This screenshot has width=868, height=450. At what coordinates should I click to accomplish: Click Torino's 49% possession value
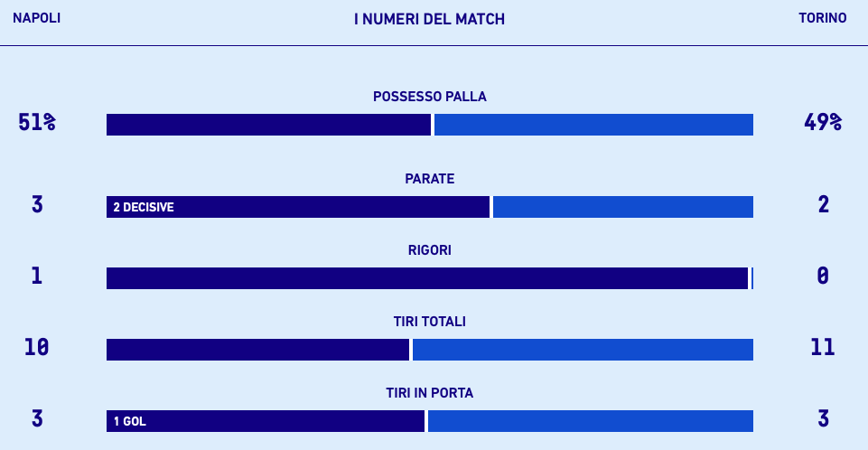click(x=823, y=123)
